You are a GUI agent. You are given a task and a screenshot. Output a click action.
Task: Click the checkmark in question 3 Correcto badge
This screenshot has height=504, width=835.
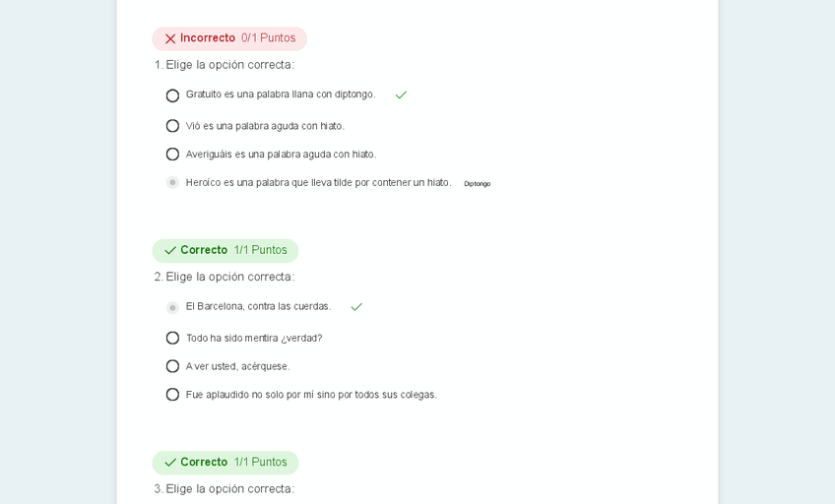[x=170, y=463]
